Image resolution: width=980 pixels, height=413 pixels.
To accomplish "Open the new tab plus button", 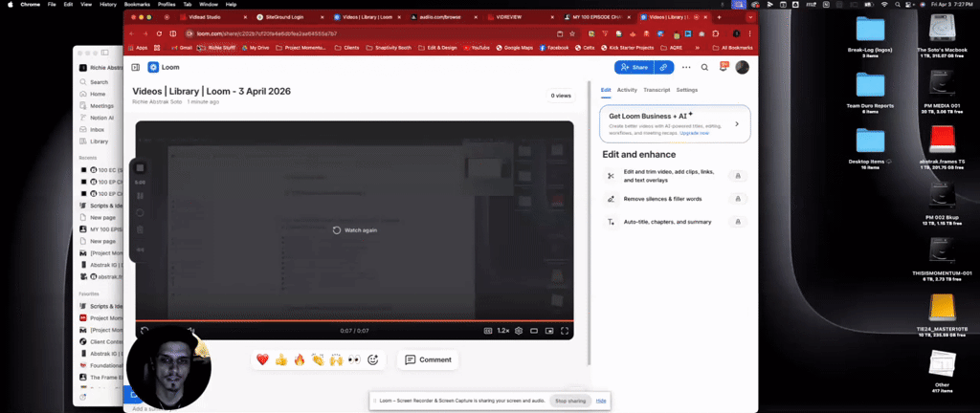I will tap(720, 17).
